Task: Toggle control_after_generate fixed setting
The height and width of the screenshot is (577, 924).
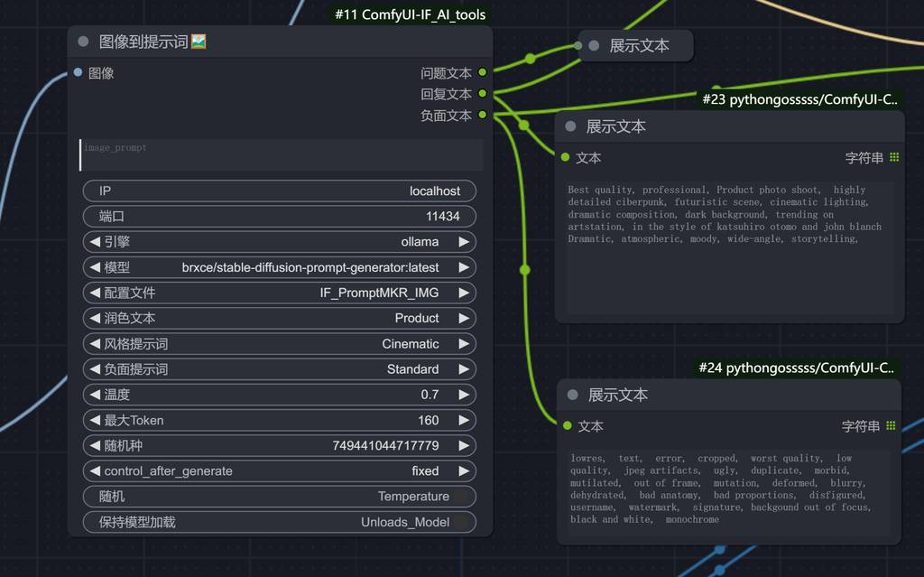Action: point(279,470)
